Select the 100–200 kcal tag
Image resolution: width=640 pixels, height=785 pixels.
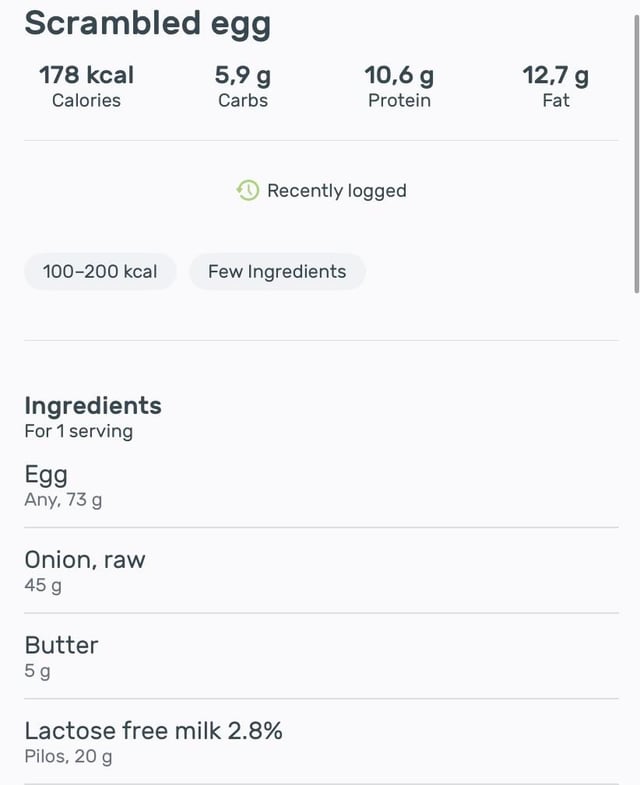(x=100, y=271)
